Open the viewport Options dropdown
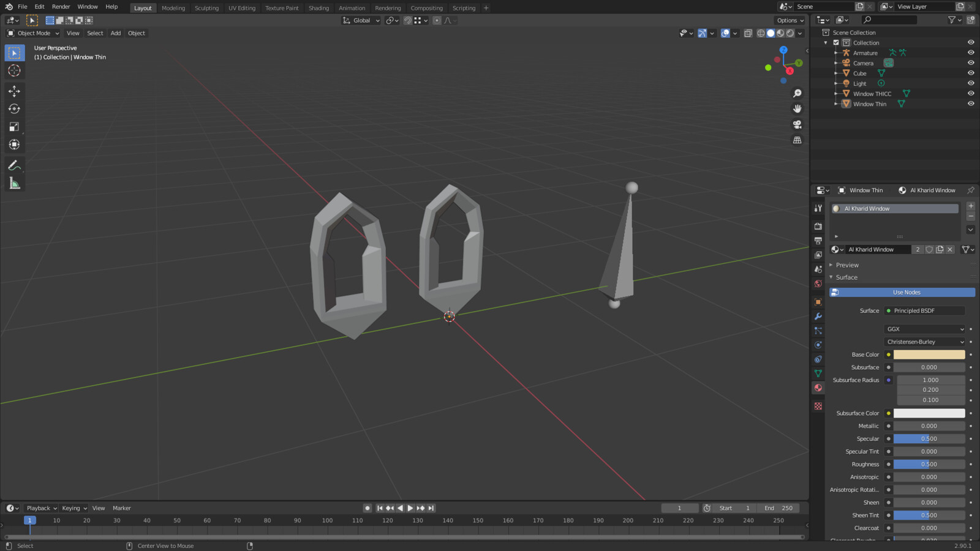Viewport: 980px width, 551px height. 790,20
